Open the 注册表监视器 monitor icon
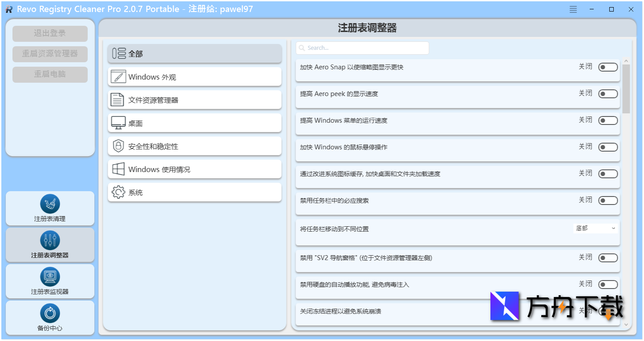Viewport: 644px width, 341px height. coord(49,276)
